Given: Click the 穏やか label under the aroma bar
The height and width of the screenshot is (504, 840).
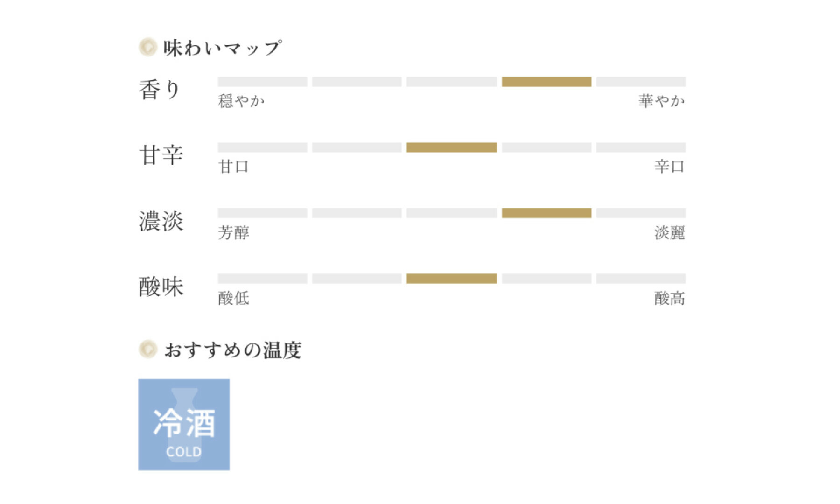Looking at the screenshot, I should pos(241,101).
